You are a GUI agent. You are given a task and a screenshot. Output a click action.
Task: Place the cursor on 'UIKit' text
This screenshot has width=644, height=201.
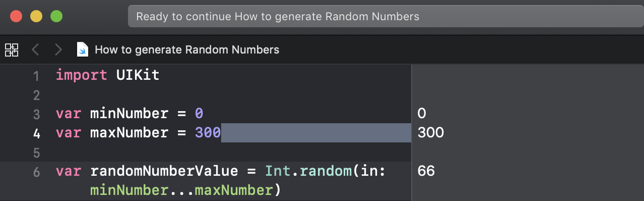tap(137, 76)
